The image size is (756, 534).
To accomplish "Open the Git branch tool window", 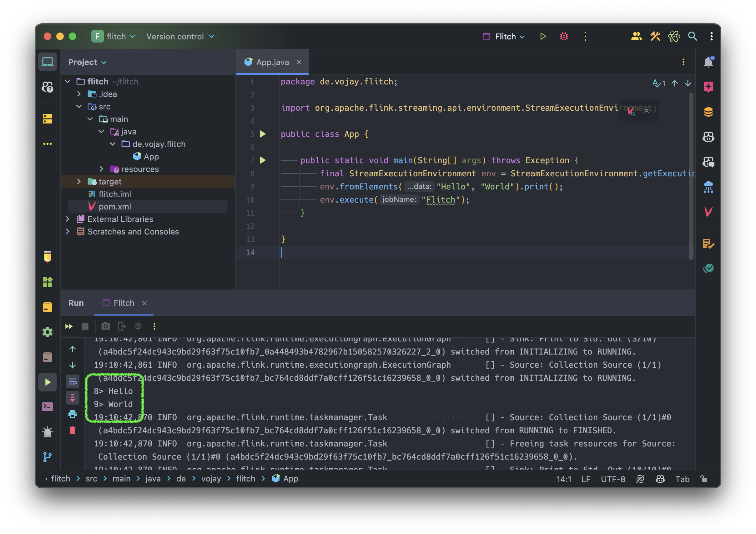I will point(48,457).
